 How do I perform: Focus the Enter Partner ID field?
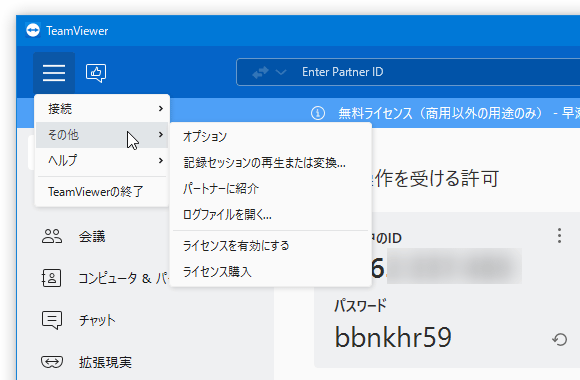(x=408, y=72)
